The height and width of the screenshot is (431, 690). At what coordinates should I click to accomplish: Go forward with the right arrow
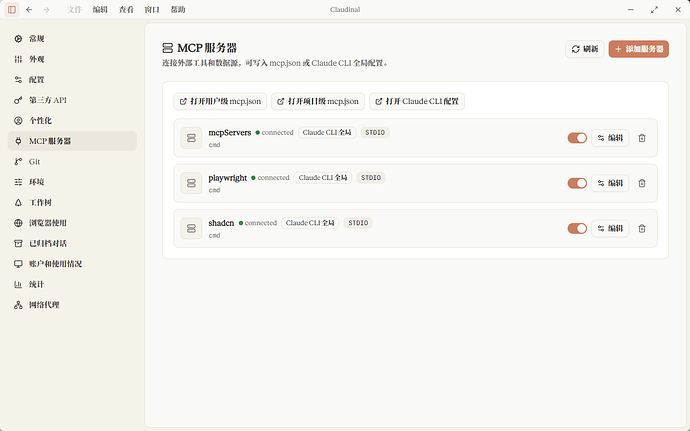(47, 9)
